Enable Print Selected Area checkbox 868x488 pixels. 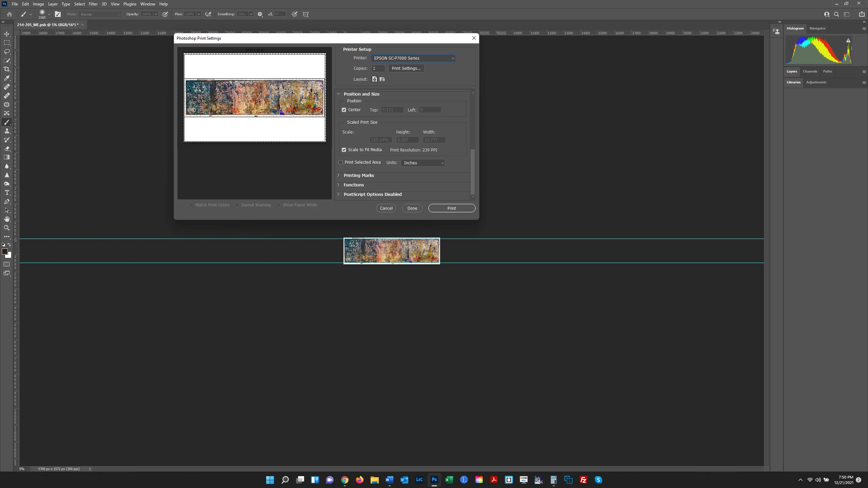pyautogui.click(x=340, y=162)
